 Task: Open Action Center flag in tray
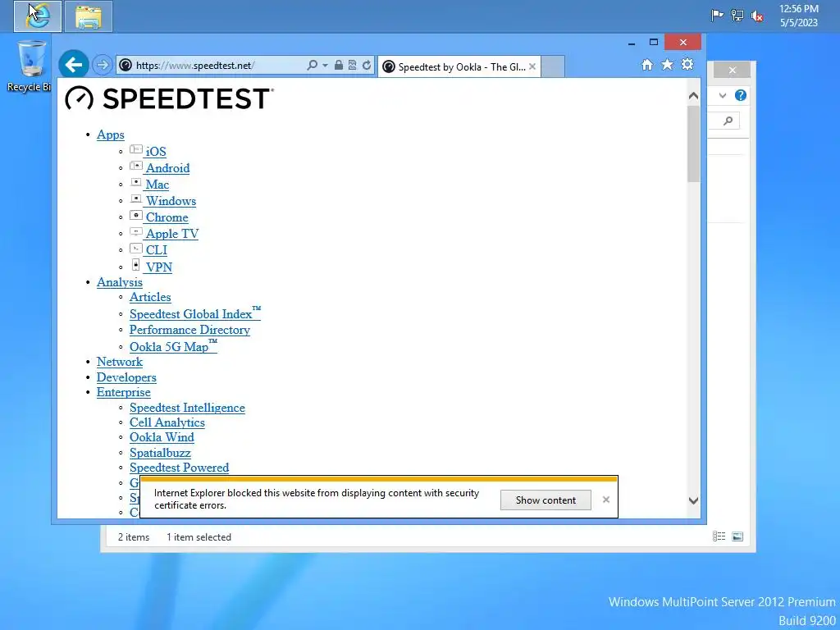(x=717, y=16)
